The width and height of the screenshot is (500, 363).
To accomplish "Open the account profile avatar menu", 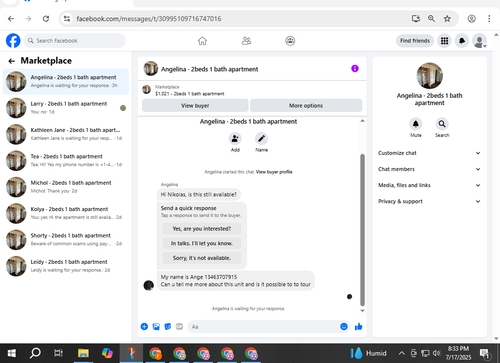I will [x=479, y=41].
